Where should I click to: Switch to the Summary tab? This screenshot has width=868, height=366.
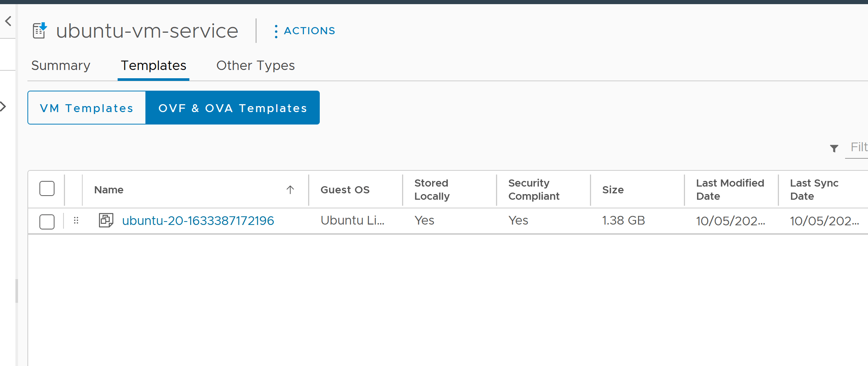pyautogui.click(x=61, y=66)
